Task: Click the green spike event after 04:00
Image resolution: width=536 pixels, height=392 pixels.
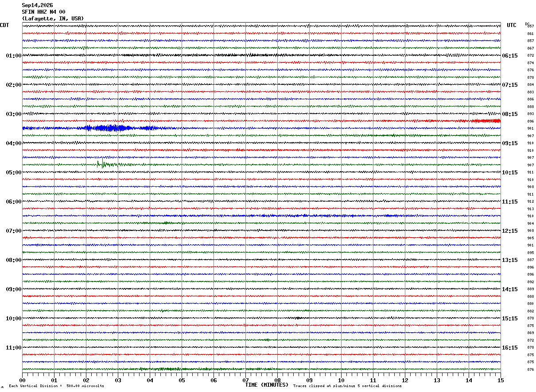Action: tap(105, 164)
